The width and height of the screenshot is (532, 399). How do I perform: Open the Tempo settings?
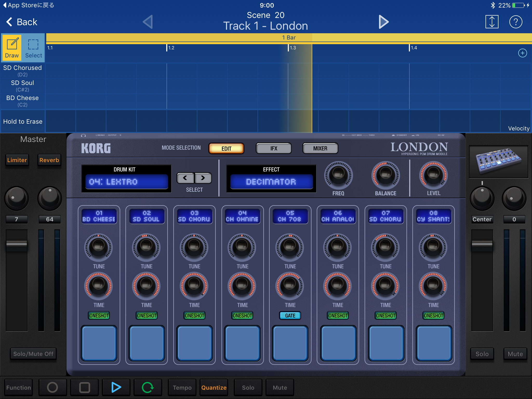[182, 387]
